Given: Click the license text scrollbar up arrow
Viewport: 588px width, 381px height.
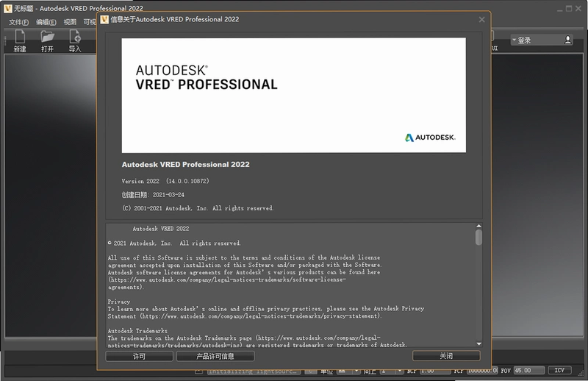Looking at the screenshot, I should click(x=479, y=226).
